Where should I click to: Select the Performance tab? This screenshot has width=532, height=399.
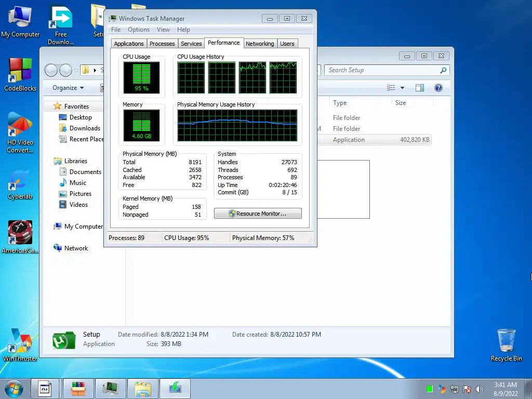(x=223, y=43)
